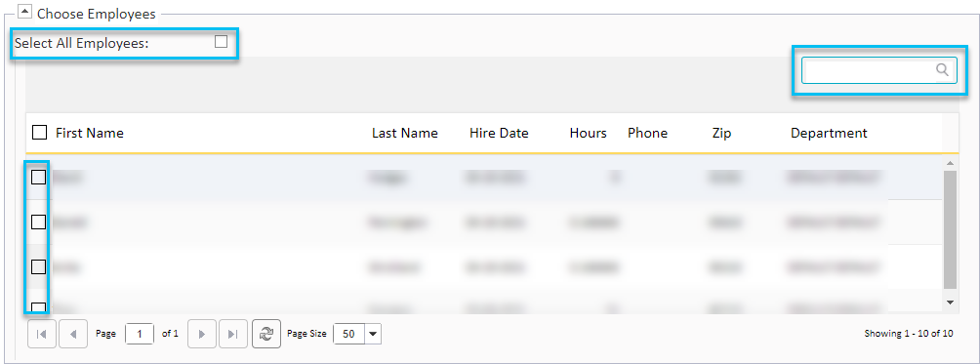Click scrollbar up arrow in grid
Viewport: 980px width, 364px height.
[x=950, y=164]
